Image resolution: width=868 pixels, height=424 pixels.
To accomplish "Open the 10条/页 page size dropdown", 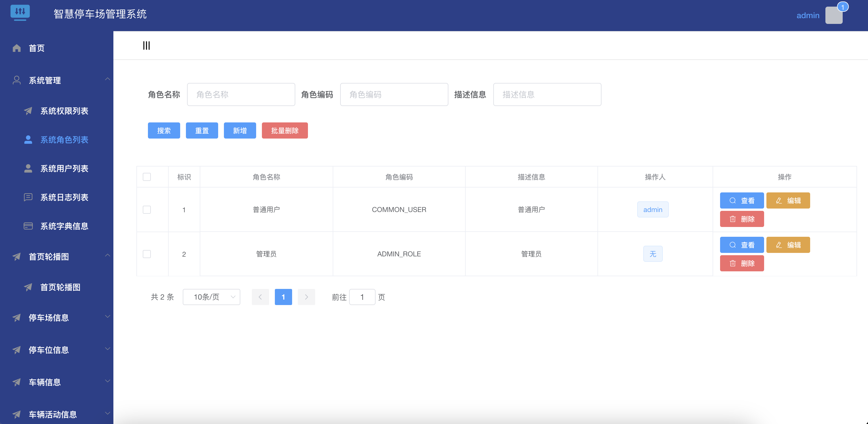I will [211, 297].
